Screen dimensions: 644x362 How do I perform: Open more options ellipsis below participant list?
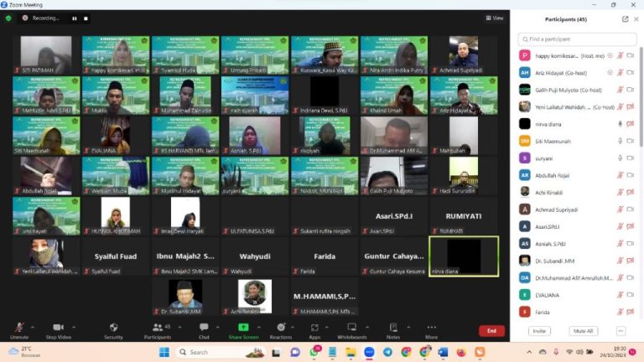pos(621,331)
